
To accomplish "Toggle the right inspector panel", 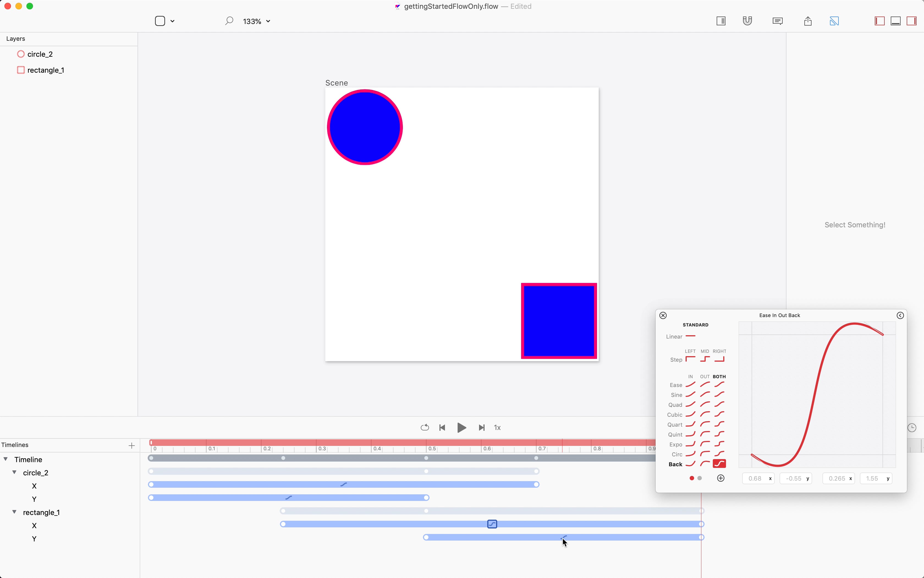I will tap(912, 21).
